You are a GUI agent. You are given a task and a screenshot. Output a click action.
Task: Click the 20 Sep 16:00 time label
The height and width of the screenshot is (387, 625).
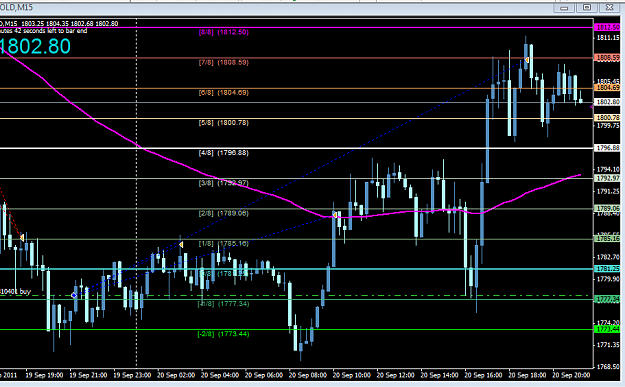coord(483,375)
